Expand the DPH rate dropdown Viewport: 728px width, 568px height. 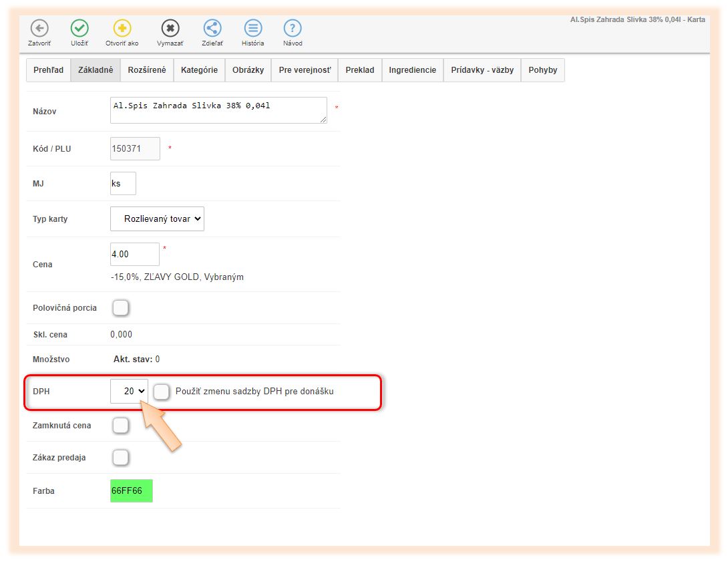tap(129, 392)
